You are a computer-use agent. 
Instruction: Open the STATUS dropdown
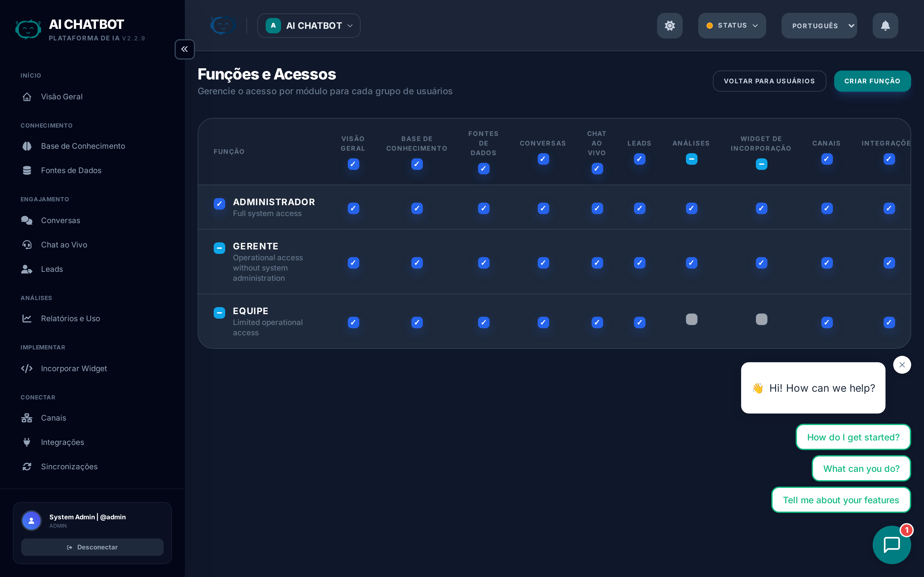tap(731, 26)
